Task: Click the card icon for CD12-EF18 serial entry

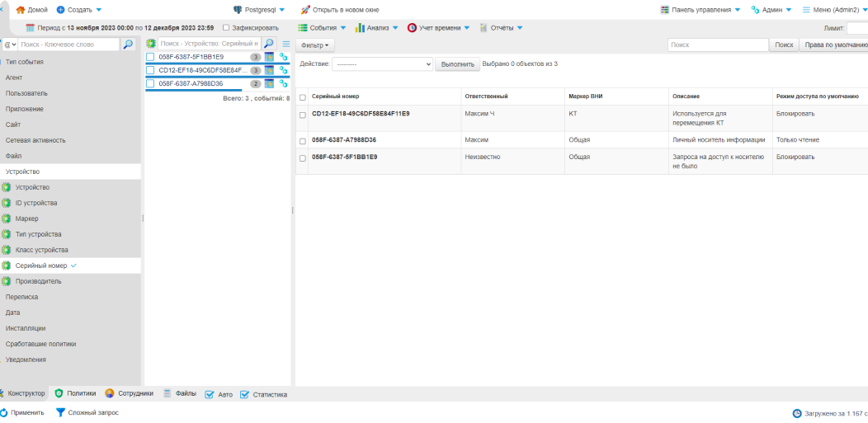Action: [x=269, y=70]
